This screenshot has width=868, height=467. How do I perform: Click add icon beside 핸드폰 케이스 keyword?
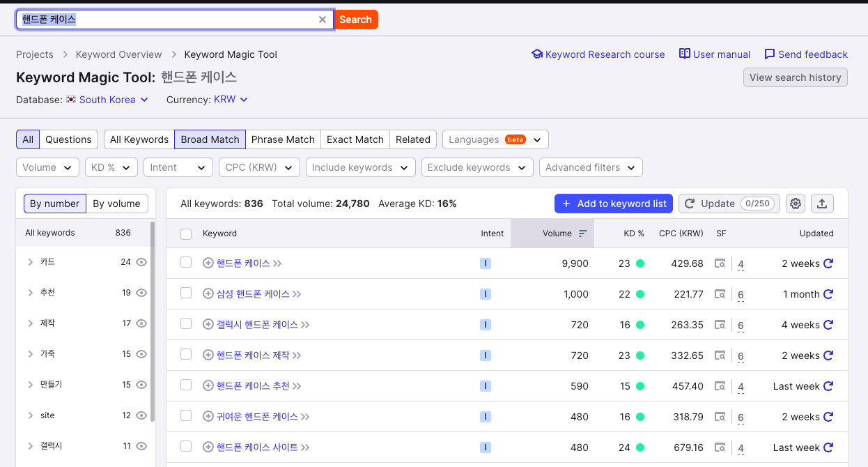point(208,263)
